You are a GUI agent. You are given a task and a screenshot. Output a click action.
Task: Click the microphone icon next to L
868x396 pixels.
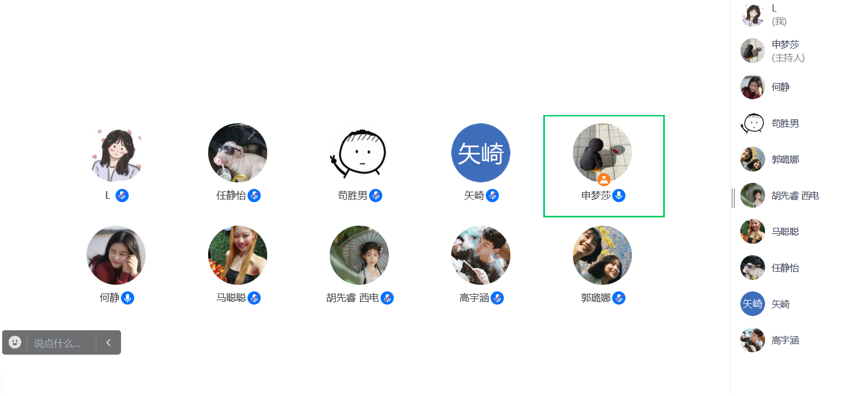point(122,196)
